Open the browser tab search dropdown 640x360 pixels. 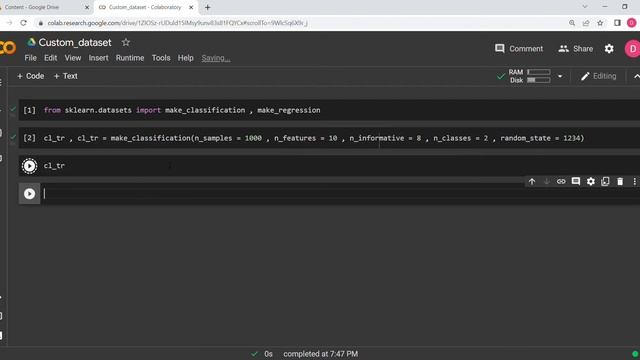pyautogui.click(x=585, y=7)
